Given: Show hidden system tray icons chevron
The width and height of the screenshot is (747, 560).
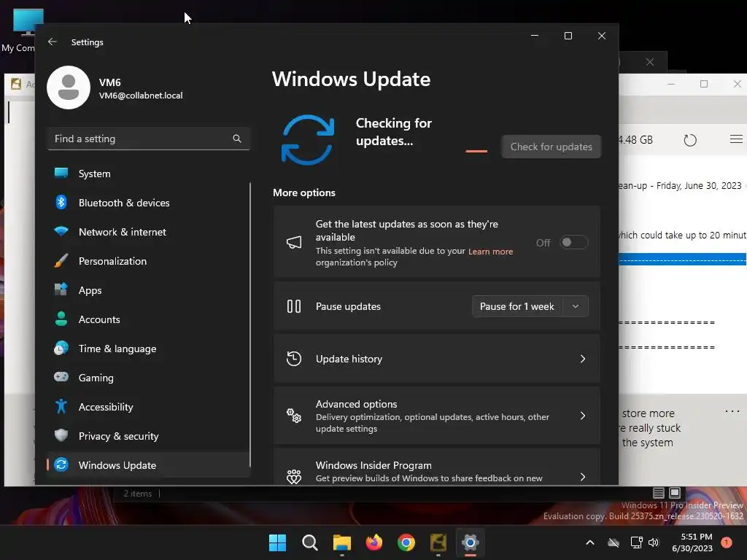Looking at the screenshot, I should click(x=589, y=542).
